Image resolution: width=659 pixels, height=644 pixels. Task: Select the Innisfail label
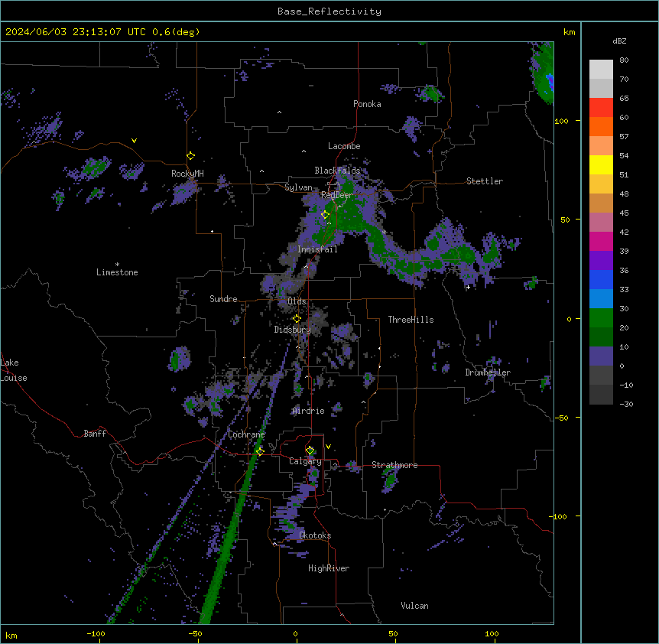pyautogui.click(x=317, y=249)
